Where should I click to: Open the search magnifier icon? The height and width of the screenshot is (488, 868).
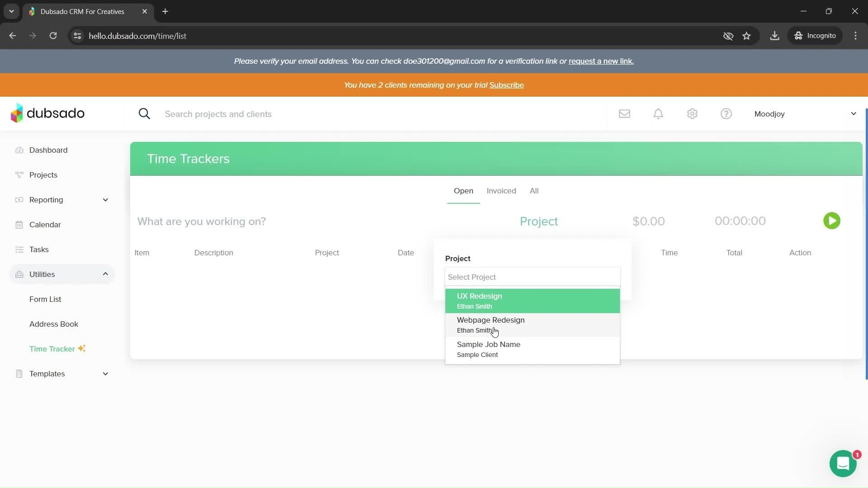(144, 114)
